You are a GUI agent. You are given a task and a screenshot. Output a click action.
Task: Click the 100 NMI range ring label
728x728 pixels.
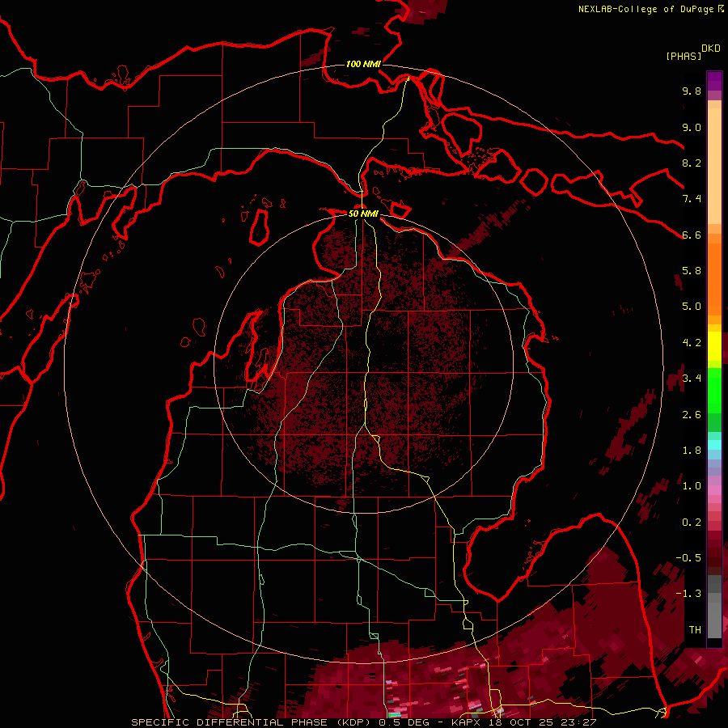tap(363, 64)
